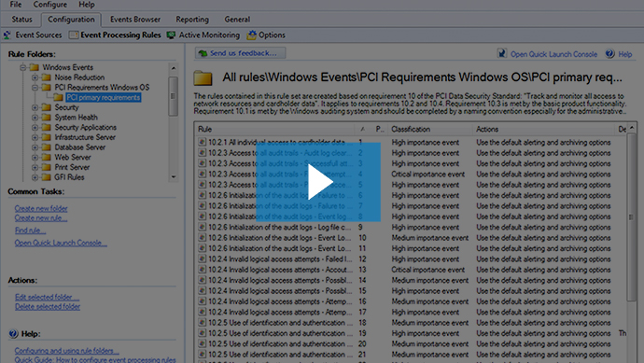
Task: Open Event Sources section
Action: click(38, 35)
